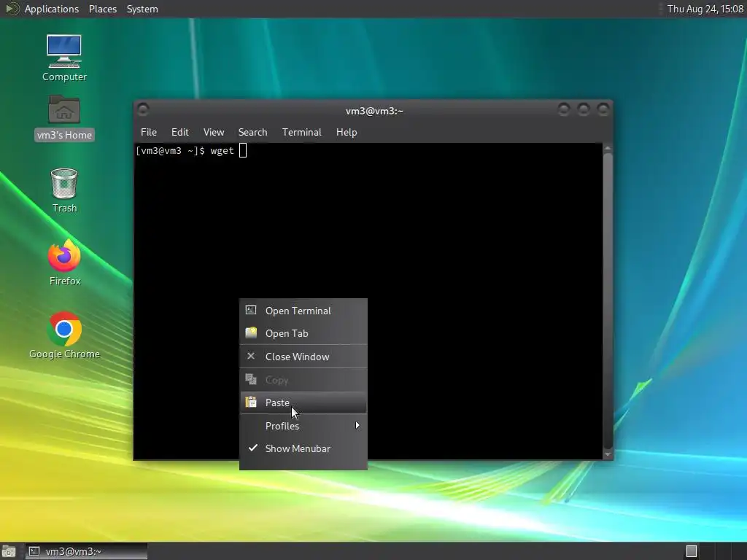
Task: Click the terminal scrollbar down arrow
Action: click(x=608, y=455)
